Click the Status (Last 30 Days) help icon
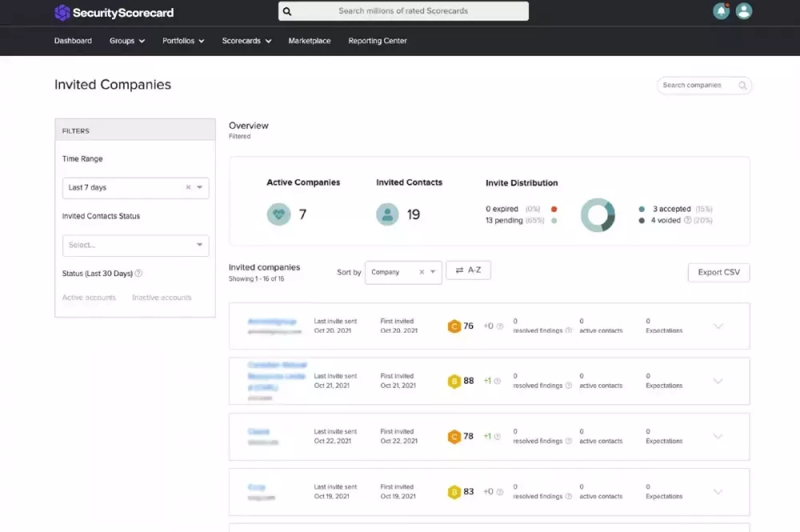800x532 pixels. (138, 274)
